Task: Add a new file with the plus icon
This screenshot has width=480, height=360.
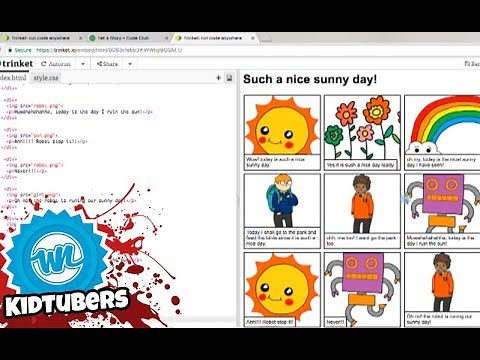Action: 218,78
